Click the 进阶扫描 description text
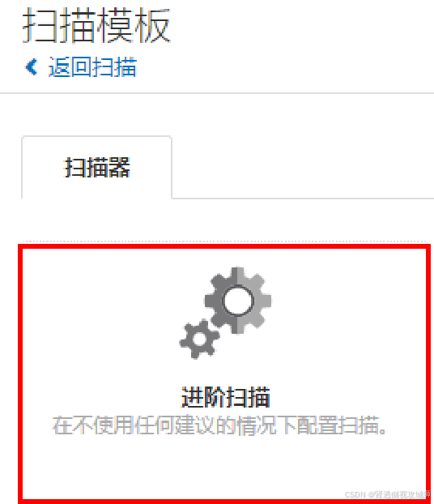Screen dimensions: 434x504 pyautogui.click(x=219, y=425)
